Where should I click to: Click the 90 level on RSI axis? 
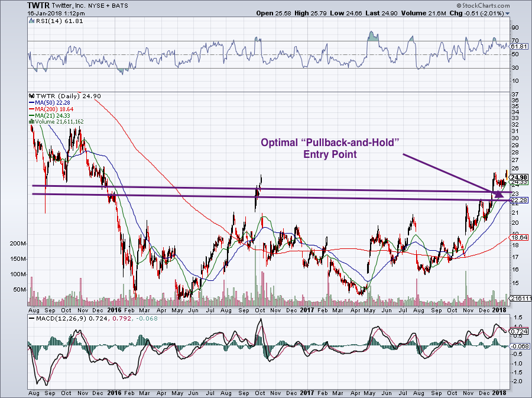515,28
